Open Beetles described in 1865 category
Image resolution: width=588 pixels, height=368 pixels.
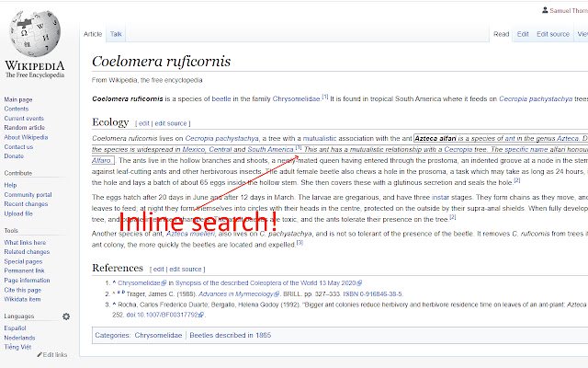pyautogui.click(x=231, y=336)
